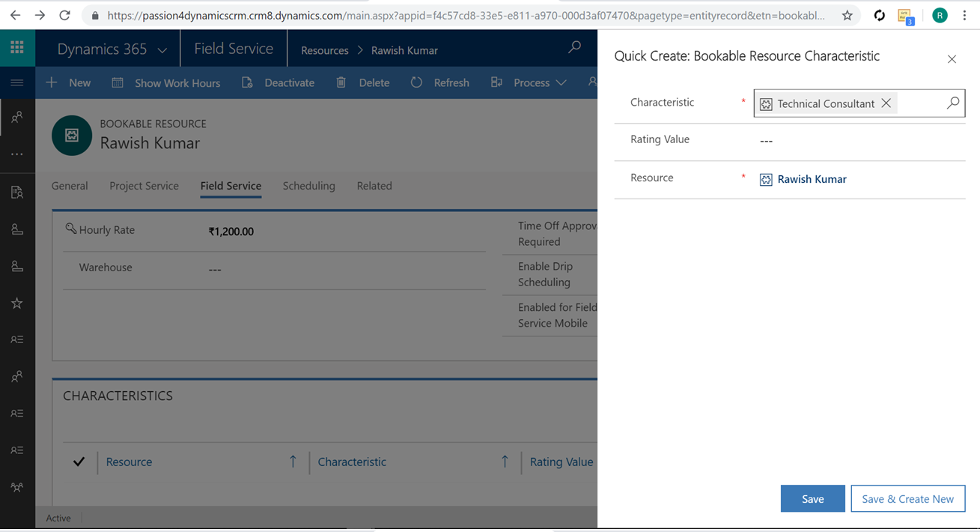This screenshot has height=532, width=980.
Task: Click the Refresh command
Action: 440,82
